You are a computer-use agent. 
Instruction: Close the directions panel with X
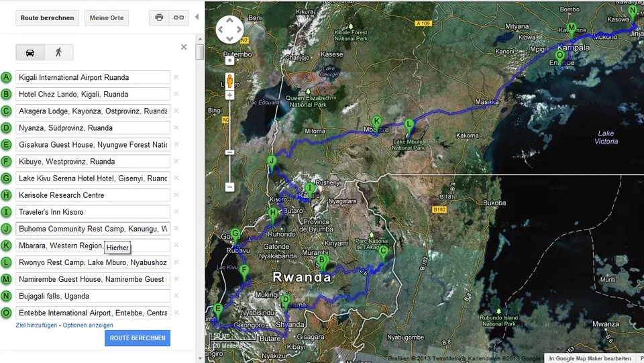184,47
